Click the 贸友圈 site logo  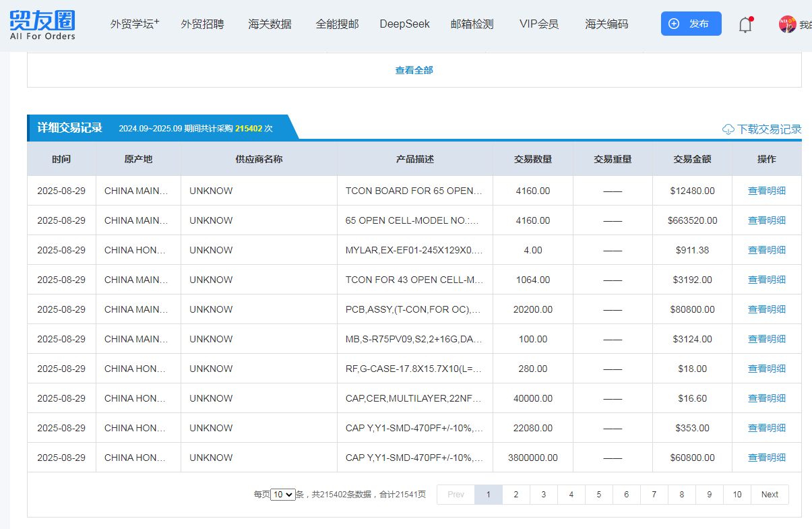click(42, 24)
